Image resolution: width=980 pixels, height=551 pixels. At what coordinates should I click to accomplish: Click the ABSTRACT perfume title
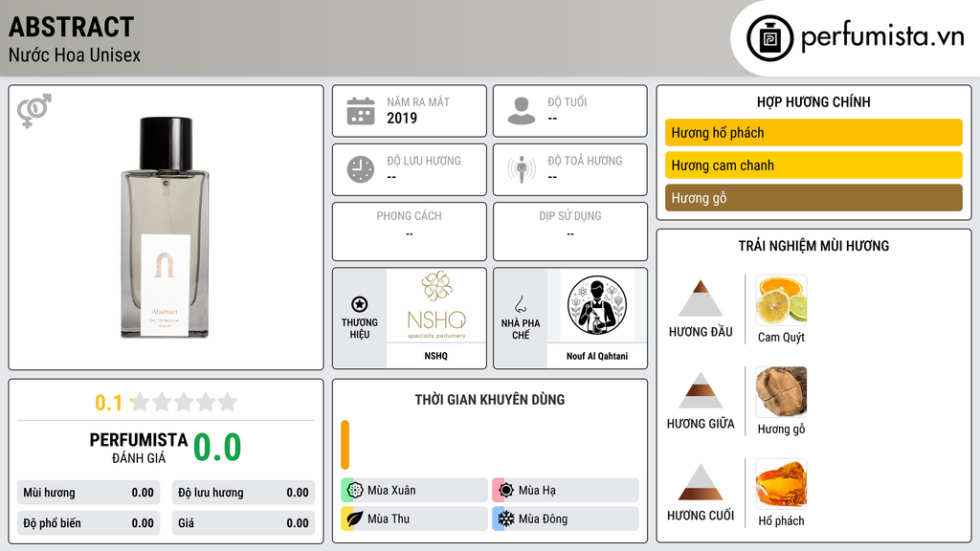(x=71, y=27)
